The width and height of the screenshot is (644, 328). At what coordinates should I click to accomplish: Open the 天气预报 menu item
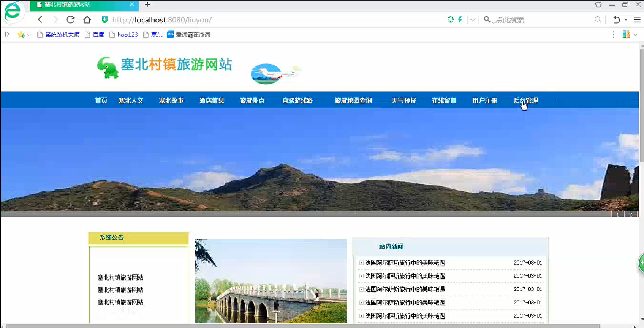click(403, 100)
